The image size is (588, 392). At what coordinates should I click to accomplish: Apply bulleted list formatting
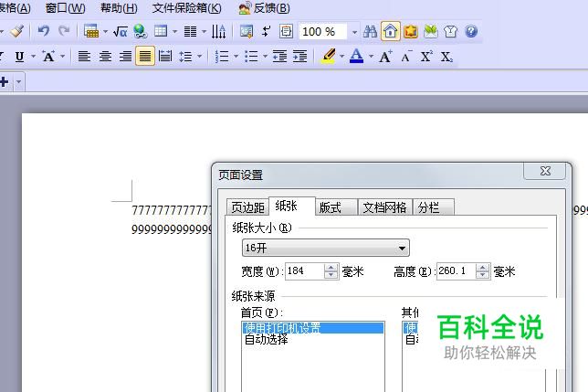[x=251, y=57]
